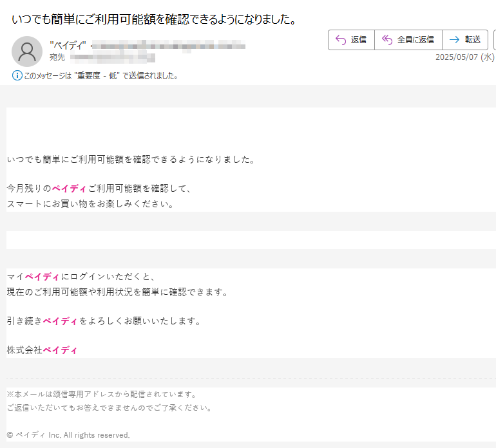Image resolution: width=496 pixels, height=448 pixels.
Task: Click the first body line いつでも簡単に
Action: (131, 160)
